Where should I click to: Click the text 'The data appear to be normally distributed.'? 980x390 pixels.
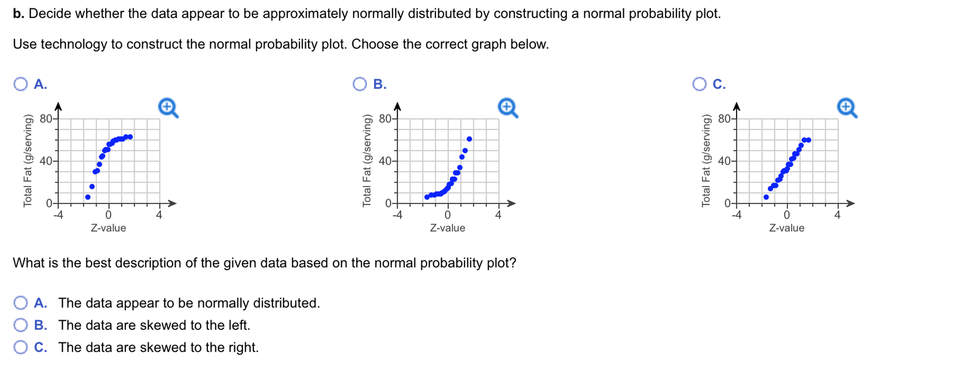[189, 303]
